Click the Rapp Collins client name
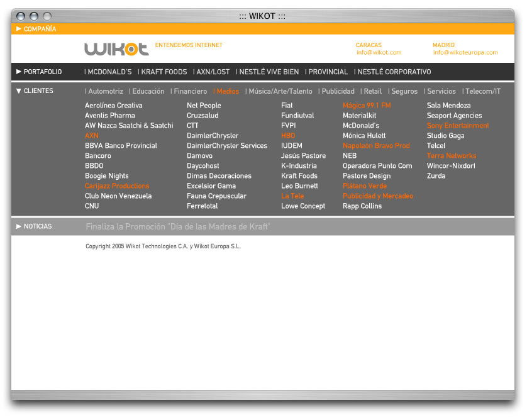The image size is (527, 420). click(x=362, y=206)
